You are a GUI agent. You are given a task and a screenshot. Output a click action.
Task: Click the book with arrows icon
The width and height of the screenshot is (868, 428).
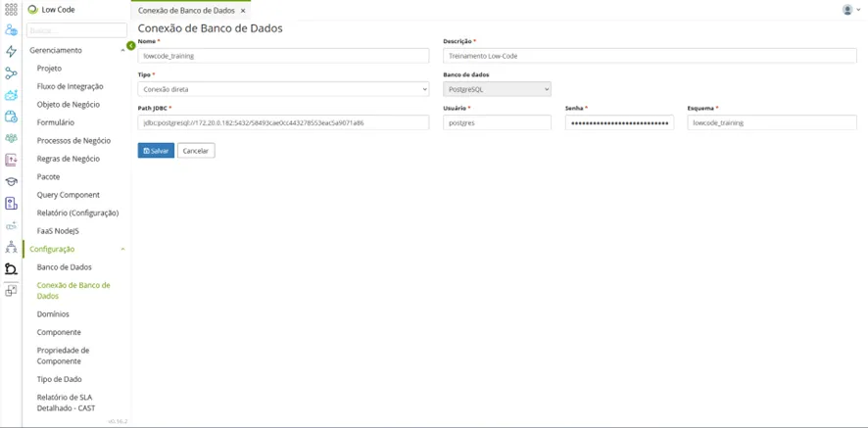pyautogui.click(x=11, y=160)
